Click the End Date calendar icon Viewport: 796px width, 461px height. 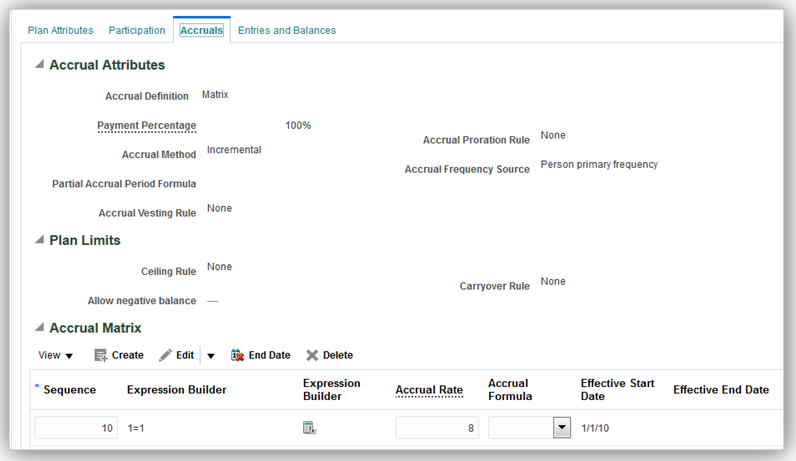click(238, 355)
